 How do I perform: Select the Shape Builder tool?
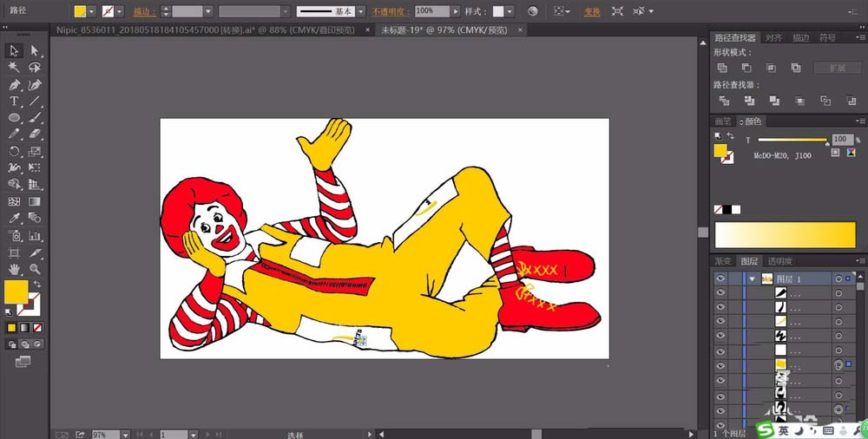14,185
